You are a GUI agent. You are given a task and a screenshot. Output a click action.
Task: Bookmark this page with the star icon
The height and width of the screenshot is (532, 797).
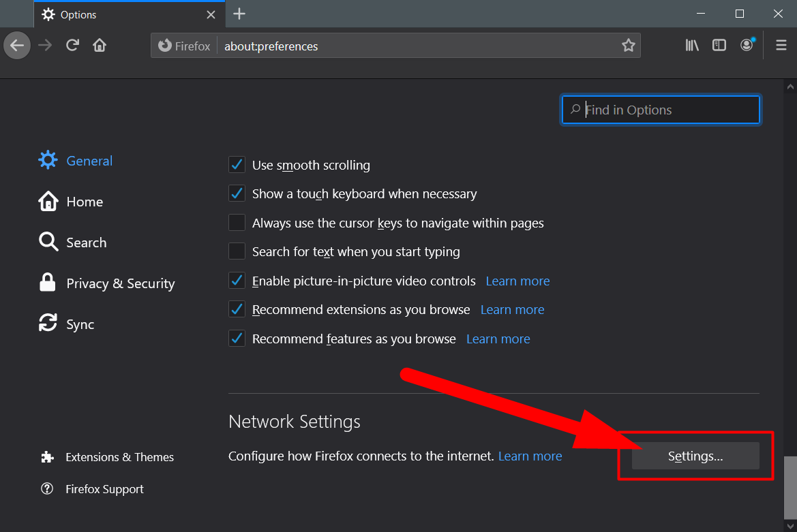click(628, 46)
